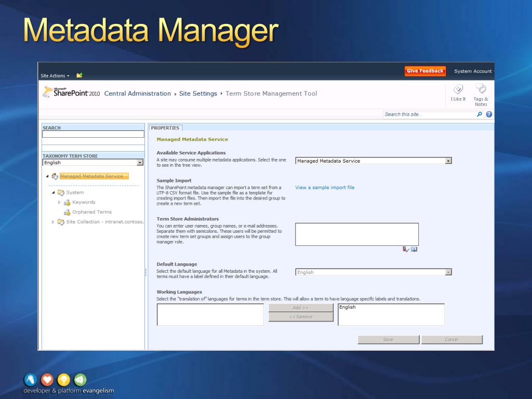Expand the Keywords term set
This screenshot has width=532, height=399.
59,202
